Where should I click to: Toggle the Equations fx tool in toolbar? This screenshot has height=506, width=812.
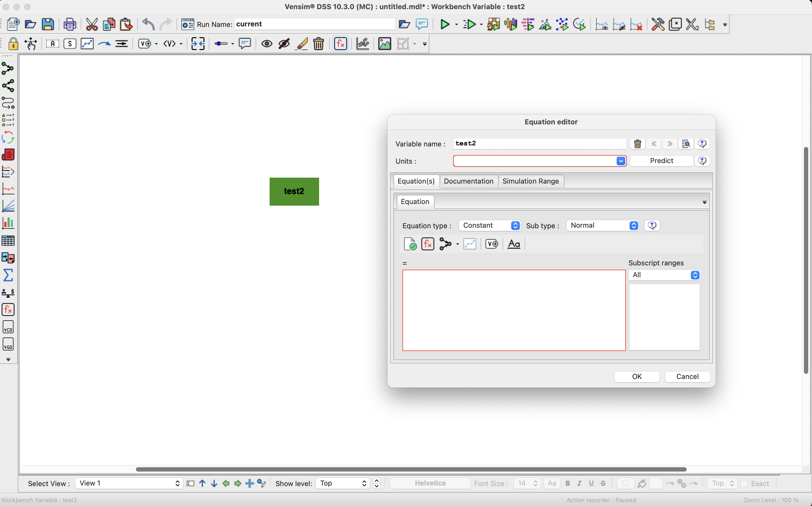(340, 44)
